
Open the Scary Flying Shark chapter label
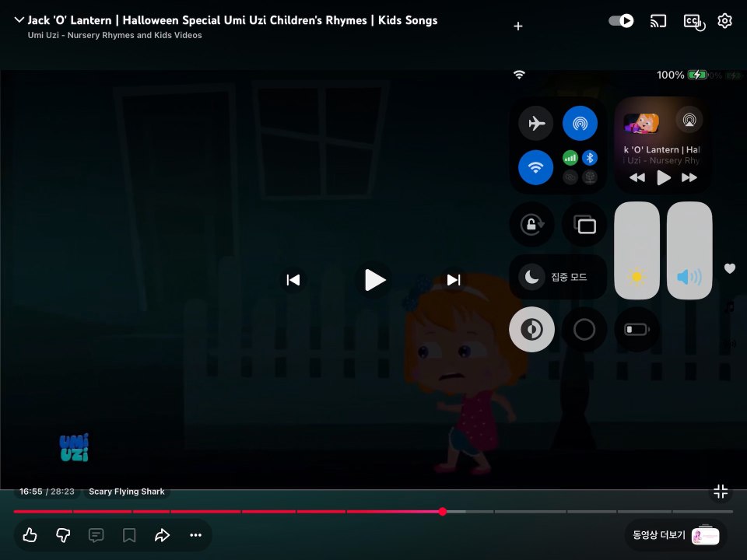(127, 492)
